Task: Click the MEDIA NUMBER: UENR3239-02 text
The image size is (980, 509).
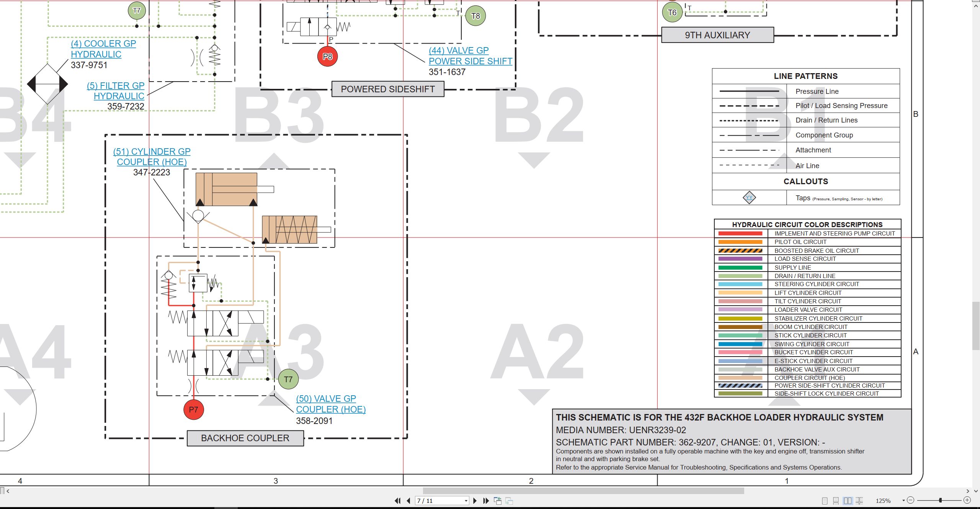Action: (621, 430)
